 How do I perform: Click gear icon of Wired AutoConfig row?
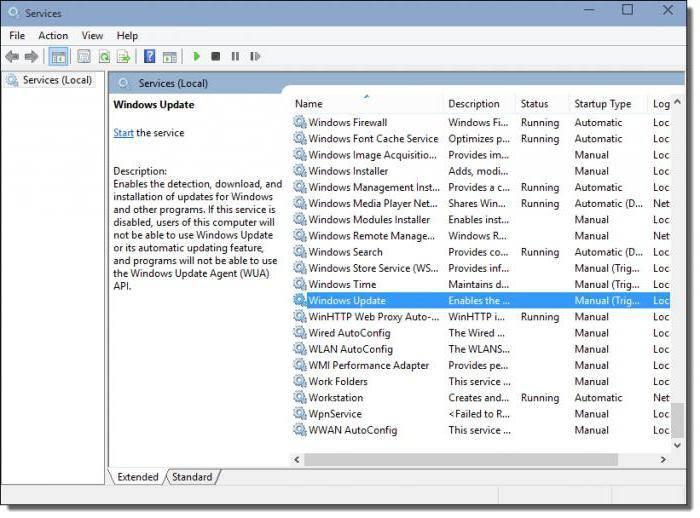300,333
